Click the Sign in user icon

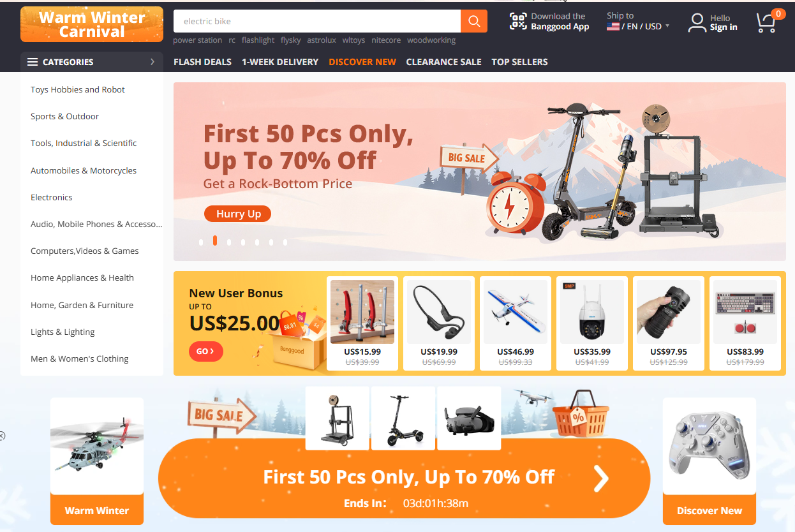[x=697, y=23]
